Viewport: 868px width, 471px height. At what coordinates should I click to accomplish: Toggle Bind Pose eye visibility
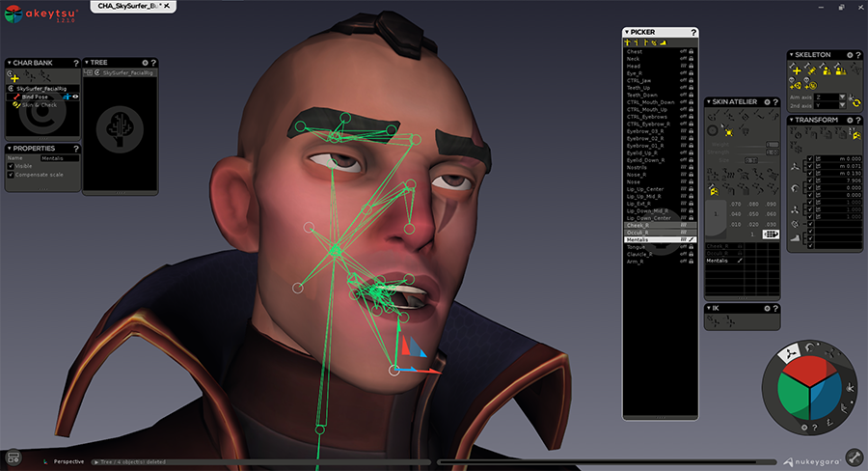pos(75,97)
